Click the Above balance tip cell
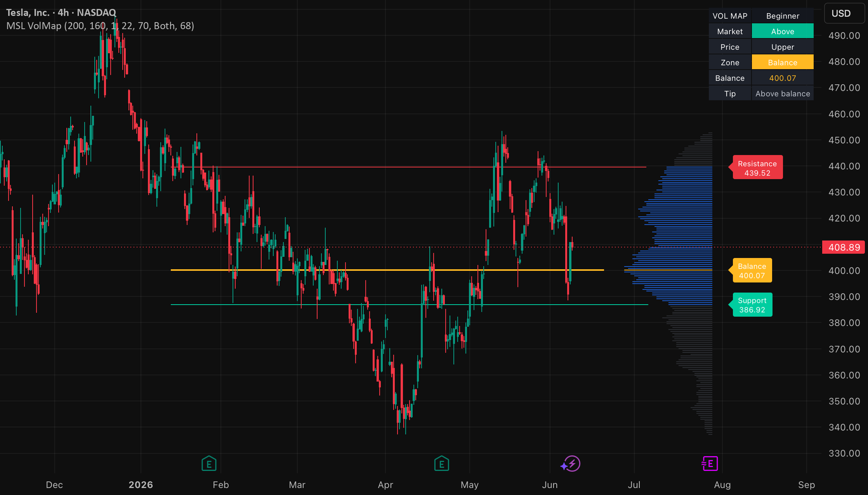868x495 pixels. (x=783, y=93)
